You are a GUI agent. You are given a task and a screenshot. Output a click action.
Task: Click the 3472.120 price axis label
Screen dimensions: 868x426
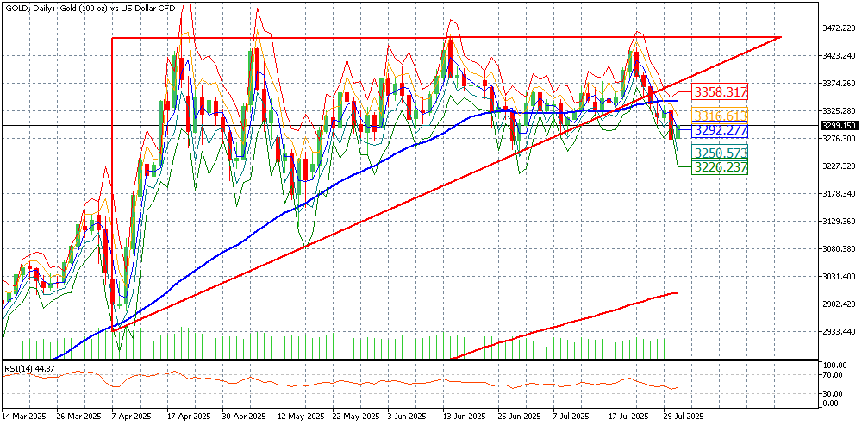pos(840,28)
